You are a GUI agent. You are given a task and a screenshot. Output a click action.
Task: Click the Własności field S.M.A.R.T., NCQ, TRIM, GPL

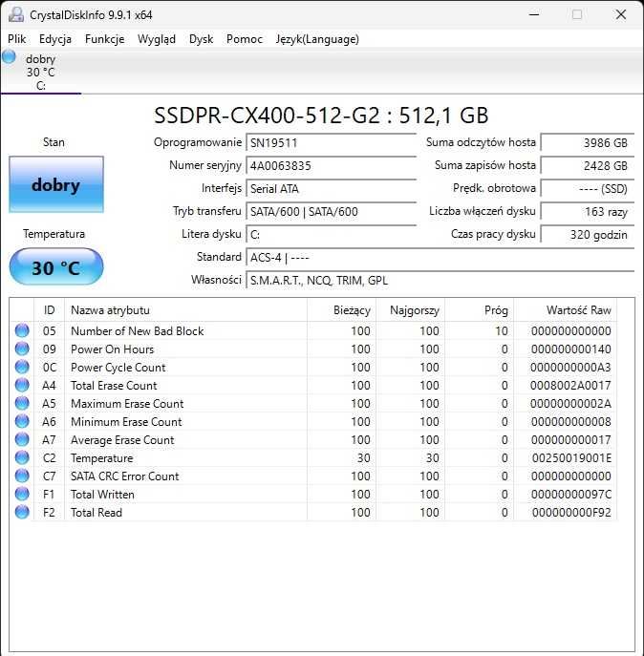440,281
